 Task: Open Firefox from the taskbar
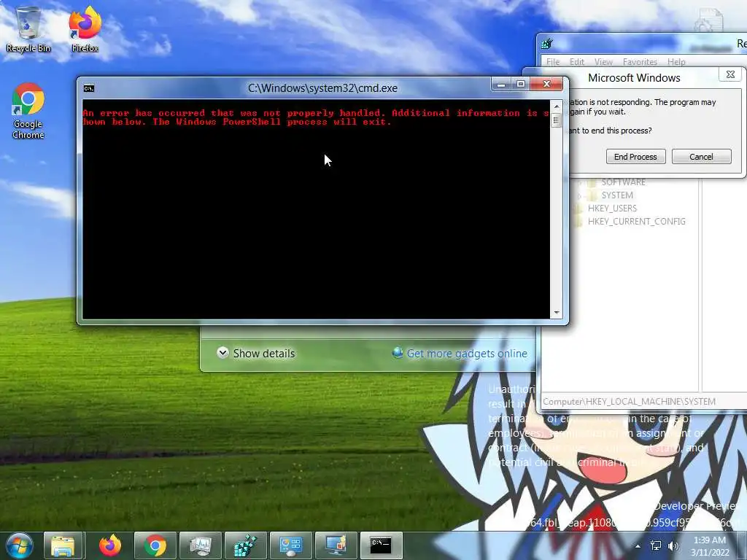coord(110,545)
